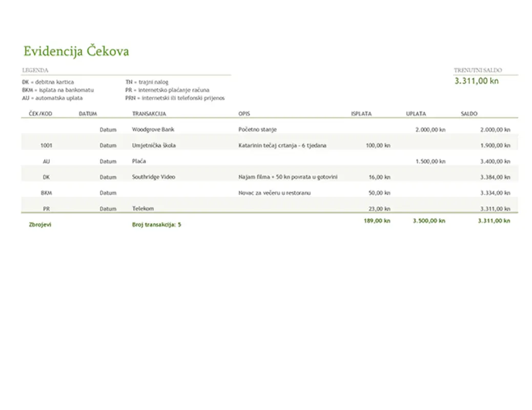Select the UPLATA column header
This screenshot has width=532, height=410.
(416, 114)
